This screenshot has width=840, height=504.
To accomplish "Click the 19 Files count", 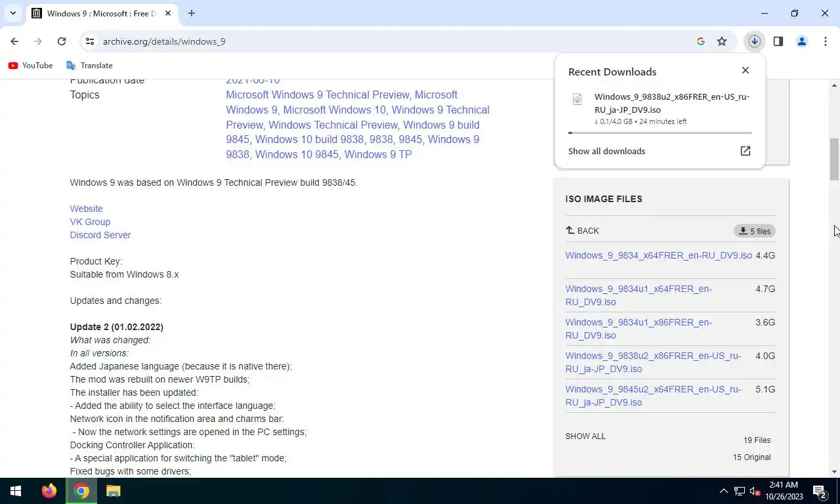I will pos(757,440).
